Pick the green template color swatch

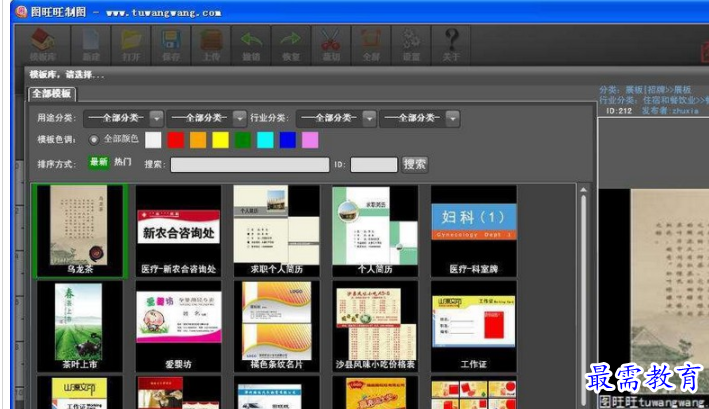[x=243, y=140]
